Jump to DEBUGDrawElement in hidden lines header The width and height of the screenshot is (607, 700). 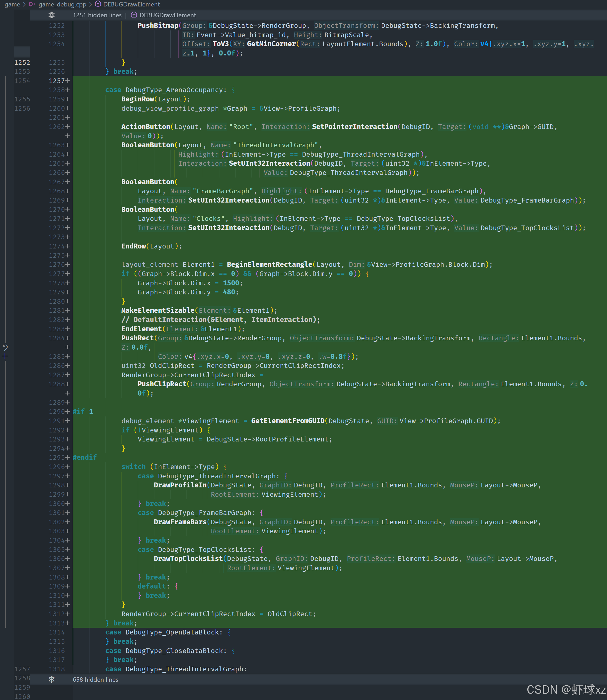167,15
